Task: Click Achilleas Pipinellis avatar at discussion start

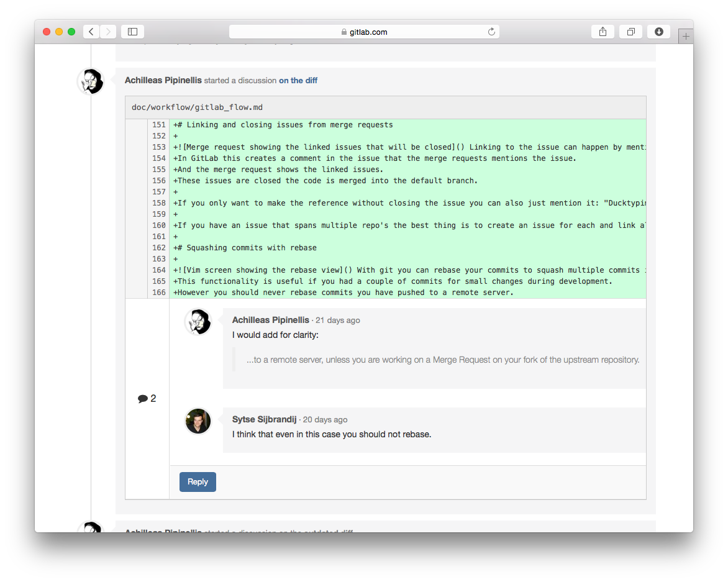Action: click(x=90, y=81)
